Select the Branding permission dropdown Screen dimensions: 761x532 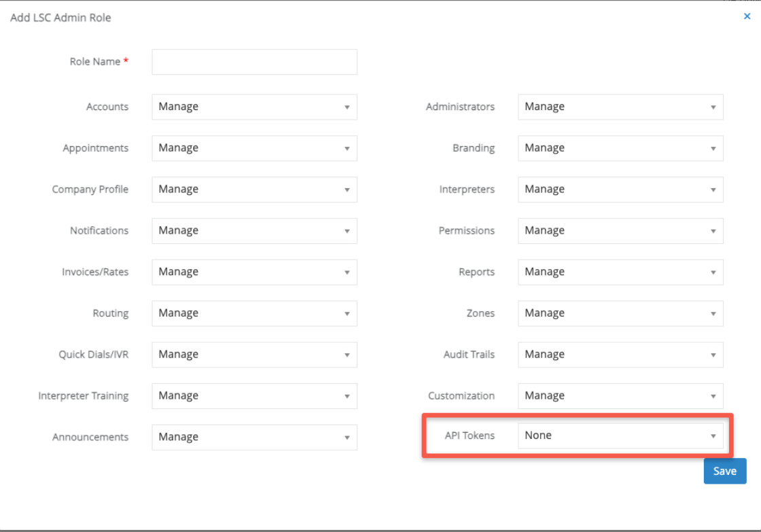click(620, 148)
